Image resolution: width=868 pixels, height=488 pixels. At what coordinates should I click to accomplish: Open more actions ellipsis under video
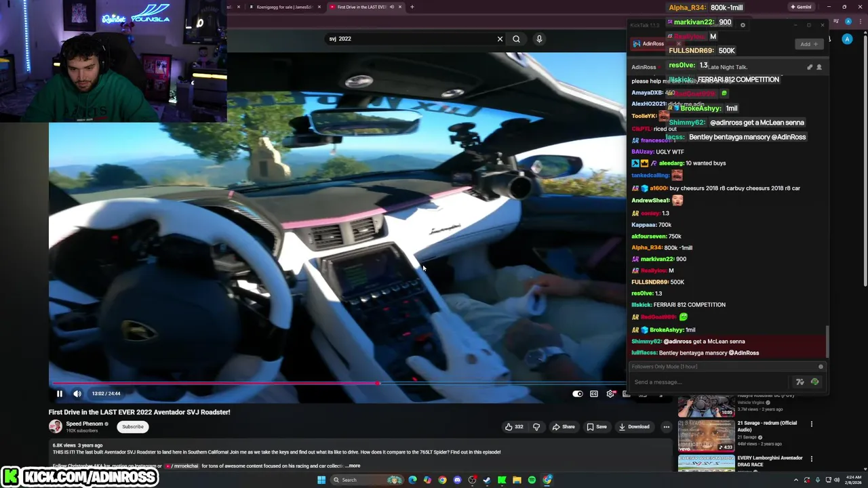(x=667, y=427)
